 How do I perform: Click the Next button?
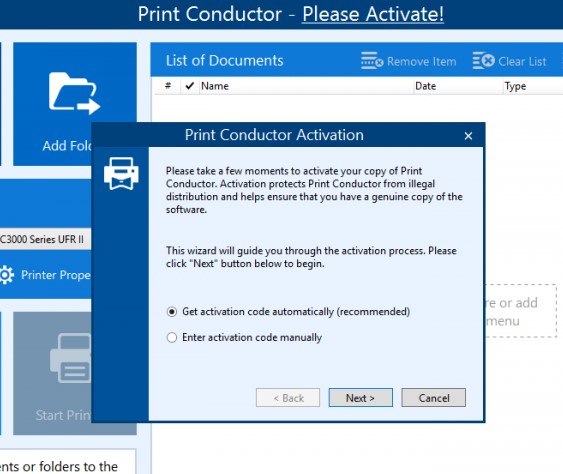tap(360, 398)
